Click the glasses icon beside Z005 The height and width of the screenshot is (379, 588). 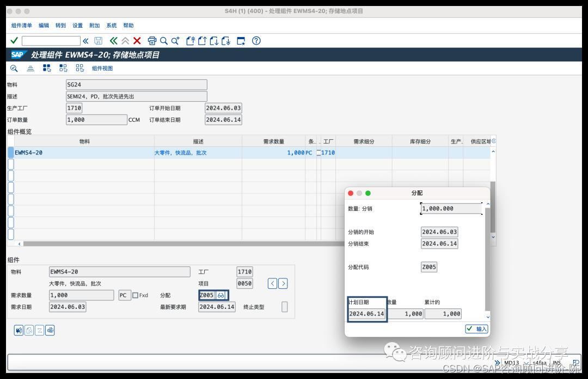[x=221, y=295]
